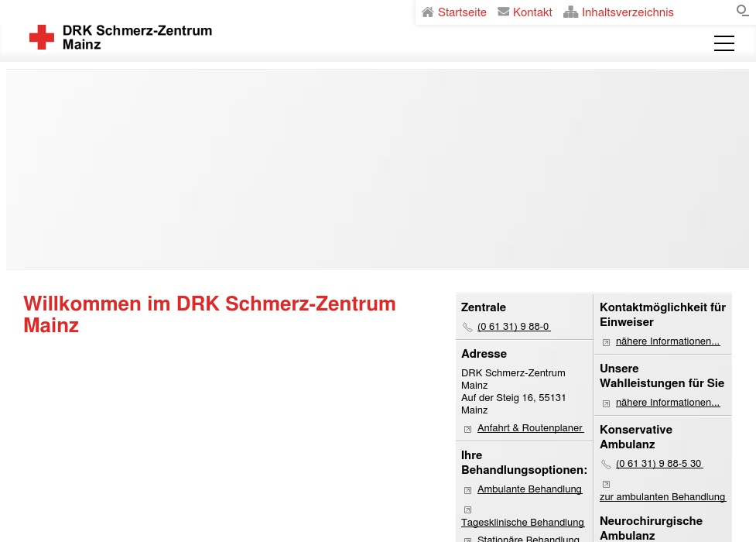756x542 pixels.
Task: Click the external link icon beside Ambulante Behandlung
Action: coord(468,490)
